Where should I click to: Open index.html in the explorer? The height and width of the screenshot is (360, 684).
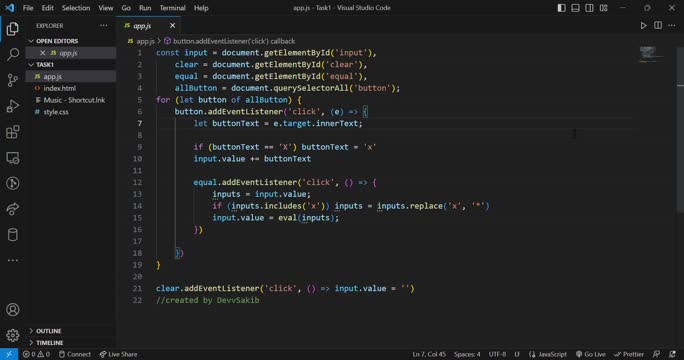[59, 88]
